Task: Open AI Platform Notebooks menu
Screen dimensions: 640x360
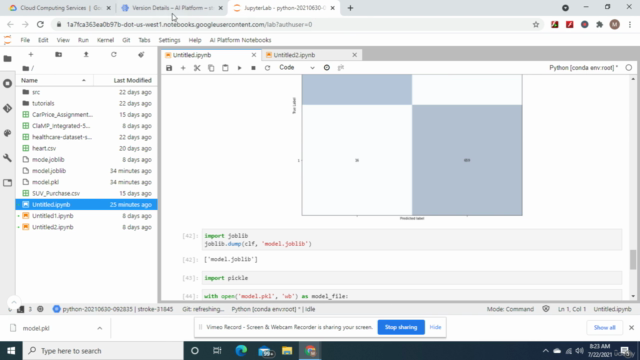Action: click(240, 40)
